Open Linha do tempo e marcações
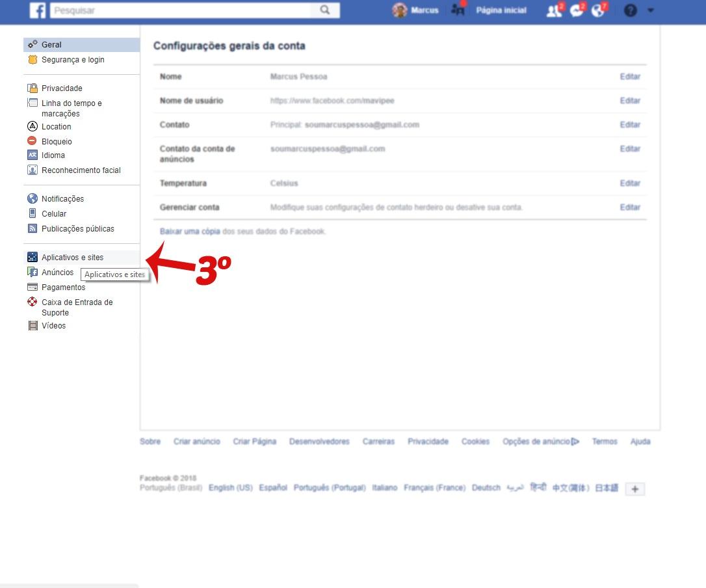The height and width of the screenshot is (588, 706). coord(72,108)
